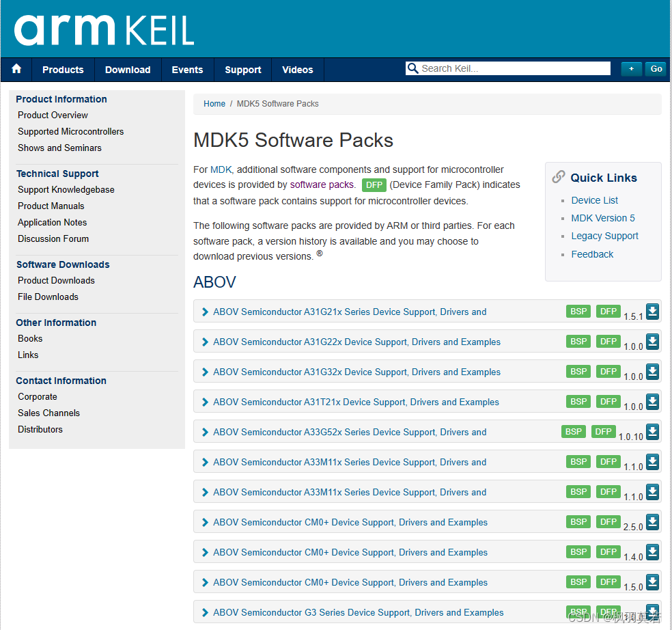Download the A31G32x pack using arrow icon

(x=652, y=372)
